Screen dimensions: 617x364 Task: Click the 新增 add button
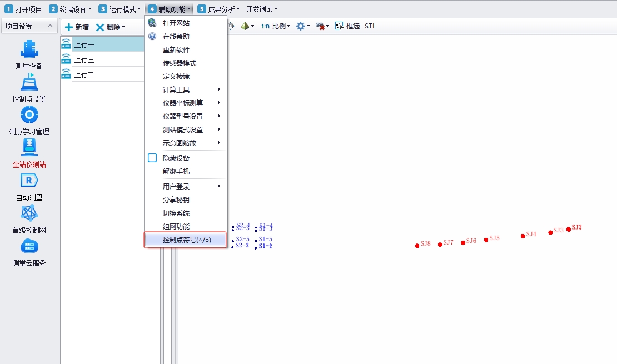[76, 27]
